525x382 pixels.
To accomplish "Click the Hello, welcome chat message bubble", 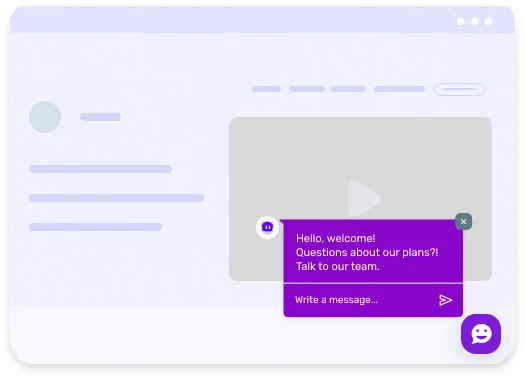I will [x=373, y=251].
